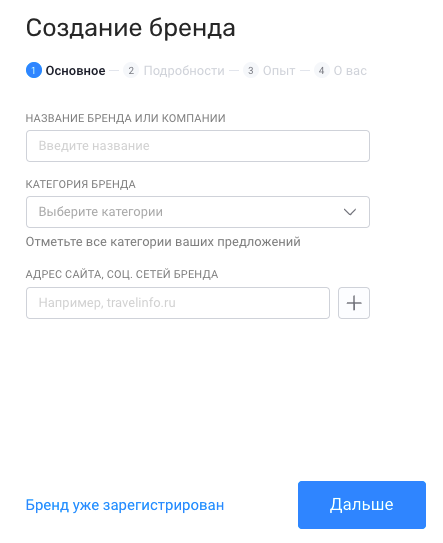Click the 'Название бренда или компании' label
Image resolution: width=443 pixels, height=543 pixels.
[125, 118]
